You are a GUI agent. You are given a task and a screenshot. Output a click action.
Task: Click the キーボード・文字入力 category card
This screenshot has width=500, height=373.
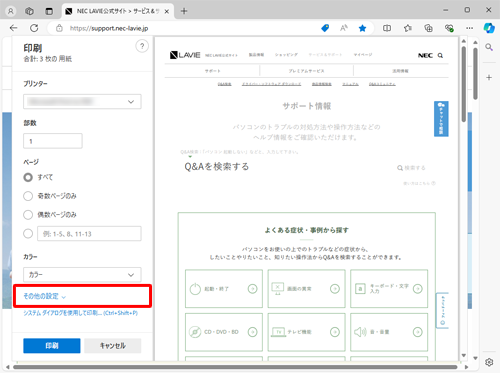(x=389, y=289)
